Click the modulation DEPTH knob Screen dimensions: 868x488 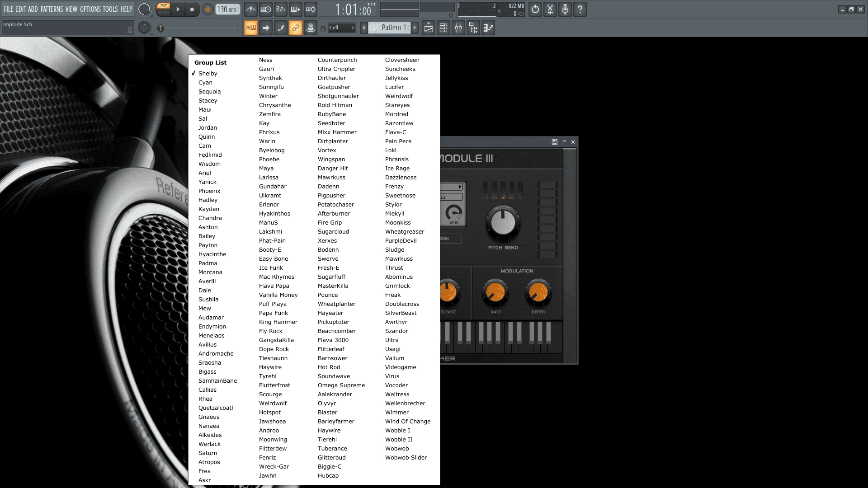[x=538, y=292]
